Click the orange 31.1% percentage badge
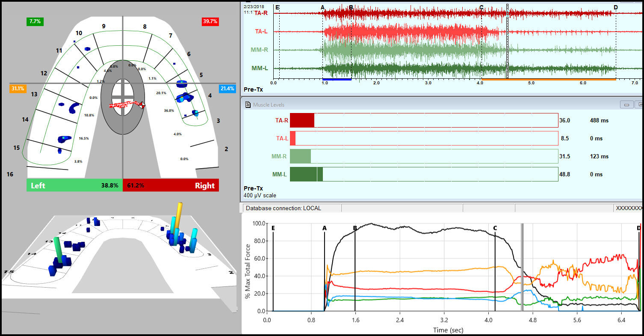 coord(18,89)
